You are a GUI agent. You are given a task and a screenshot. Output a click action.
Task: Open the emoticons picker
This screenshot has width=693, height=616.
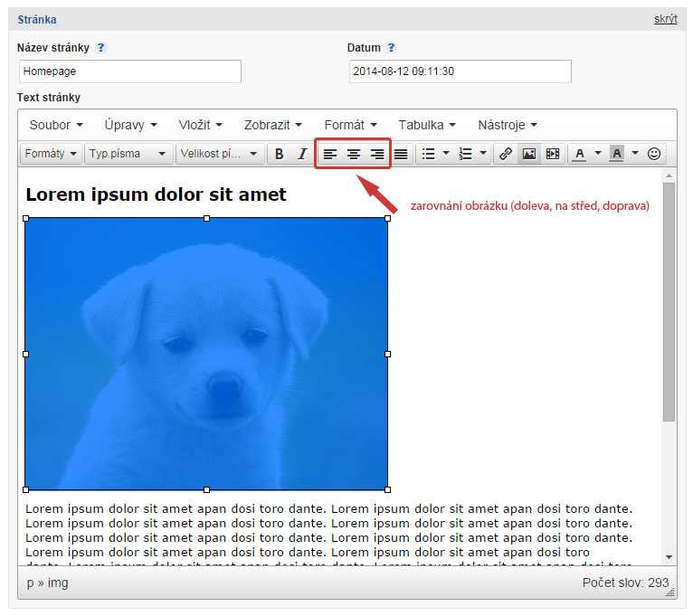[654, 154]
